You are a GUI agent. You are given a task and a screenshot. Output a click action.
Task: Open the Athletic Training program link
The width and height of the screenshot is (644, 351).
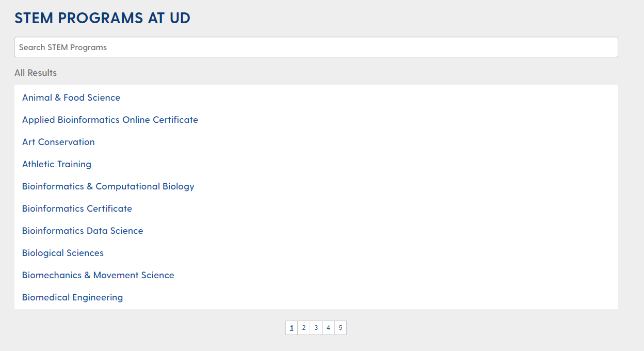(57, 164)
